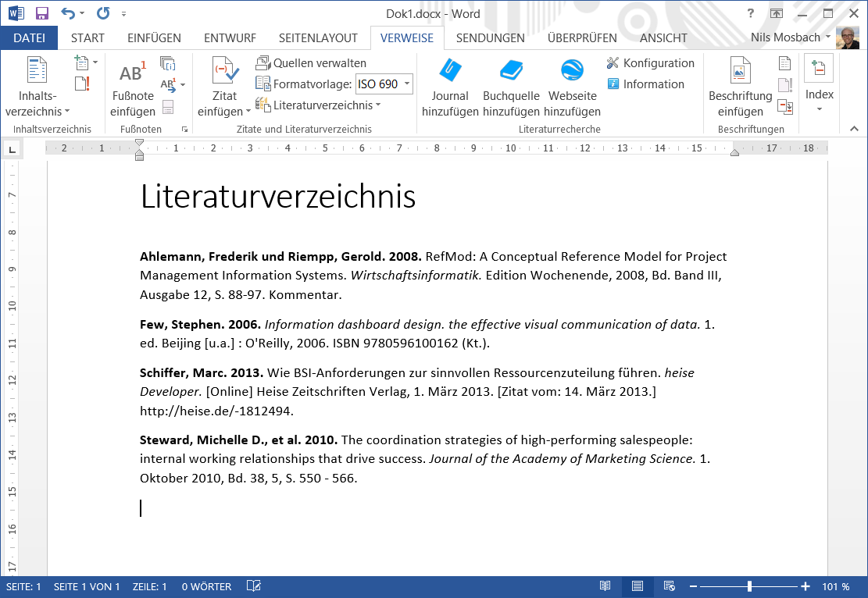Click the Information button
The width and height of the screenshot is (868, 598).
(x=645, y=84)
